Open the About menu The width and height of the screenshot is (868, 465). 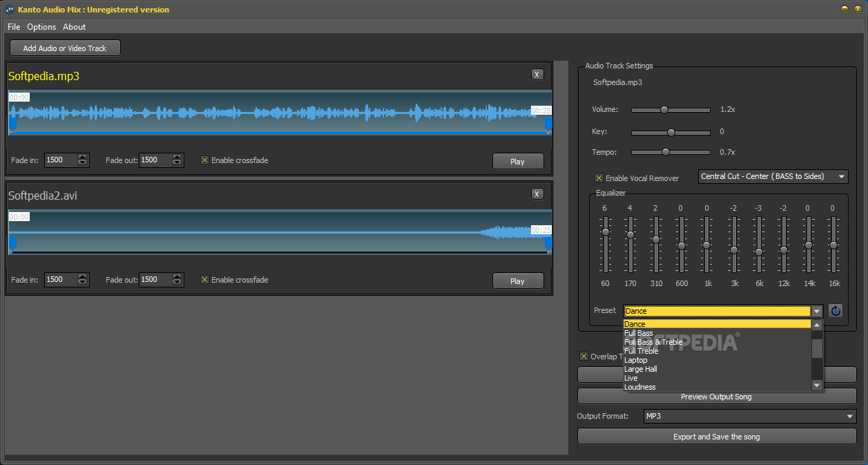tap(75, 27)
